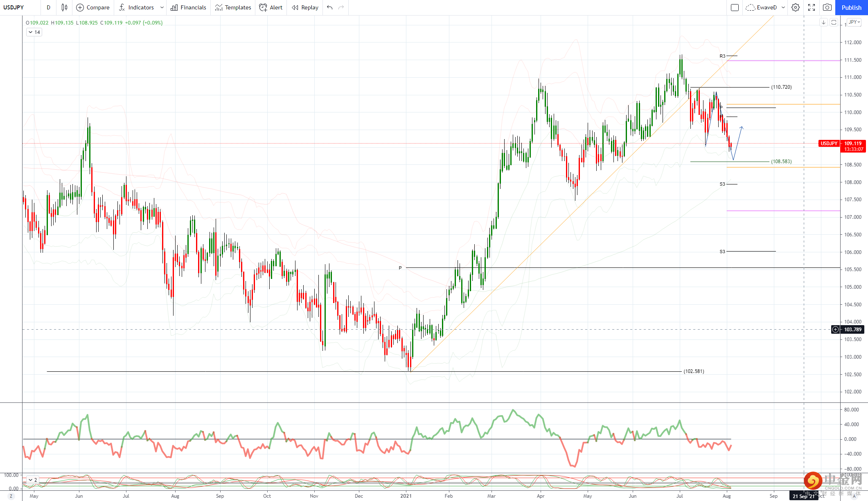868x501 pixels.
Task: Toggle the maximize pane button near JPY
Action: (834, 22)
